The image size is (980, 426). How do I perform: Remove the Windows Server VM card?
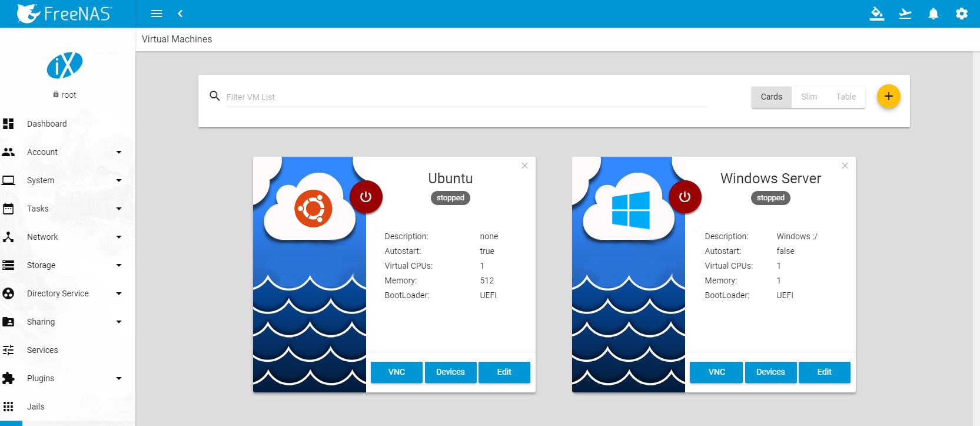click(x=845, y=166)
